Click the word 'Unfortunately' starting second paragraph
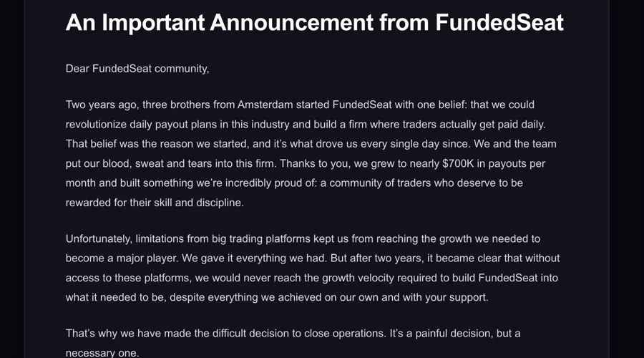This screenshot has height=358, width=644. click(x=99, y=239)
